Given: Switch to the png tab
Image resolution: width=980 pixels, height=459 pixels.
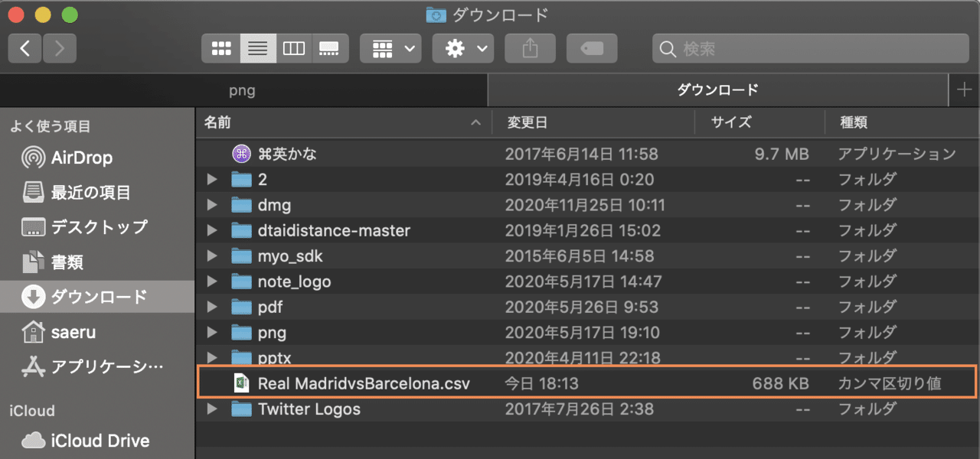Looking at the screenshot, I should point(242,90).
